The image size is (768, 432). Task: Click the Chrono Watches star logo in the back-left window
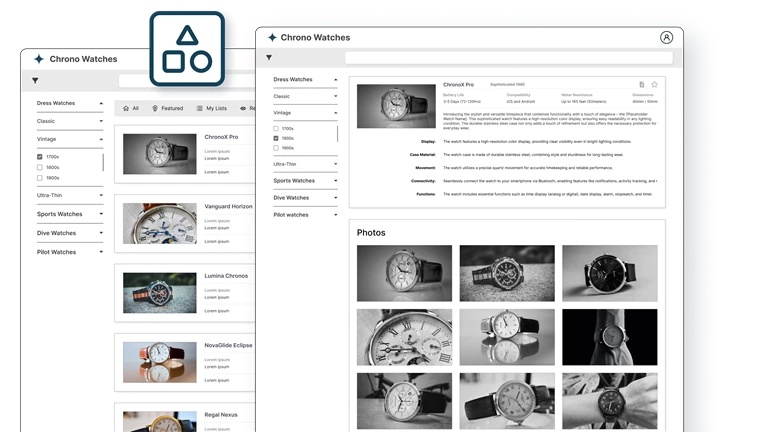[x=39, y=59]
